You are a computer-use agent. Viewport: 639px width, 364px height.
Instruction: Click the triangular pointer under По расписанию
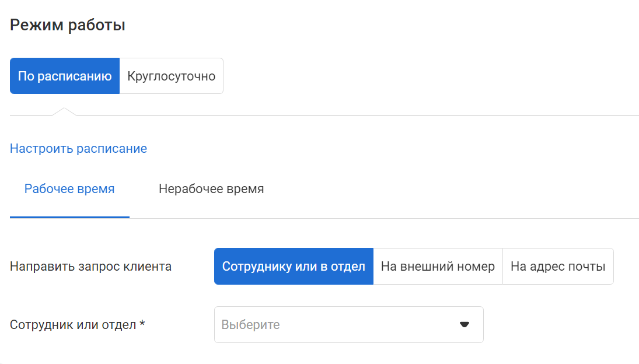64,111
